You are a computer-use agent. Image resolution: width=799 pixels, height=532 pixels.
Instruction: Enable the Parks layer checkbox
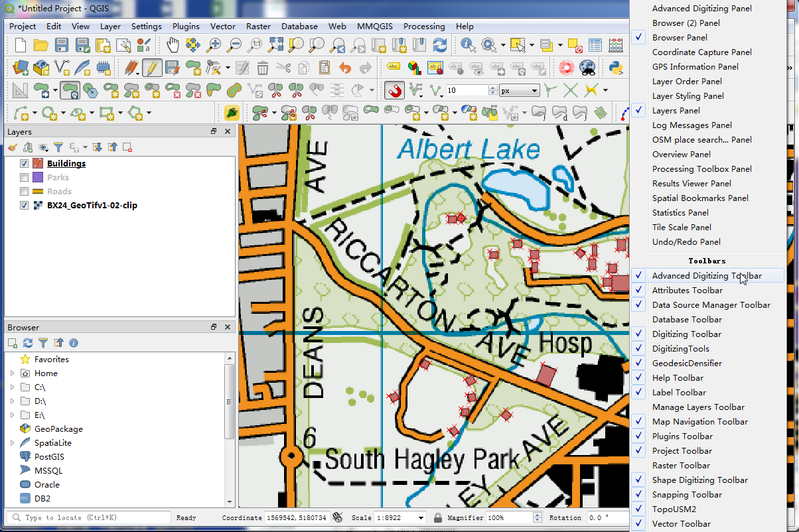coord(25,177)
